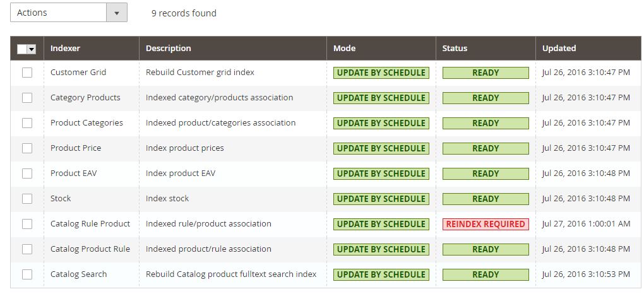This screenshot has width=644, height=294.
Task: Select the Stock indexer checkbox
Action: (27, 199)
